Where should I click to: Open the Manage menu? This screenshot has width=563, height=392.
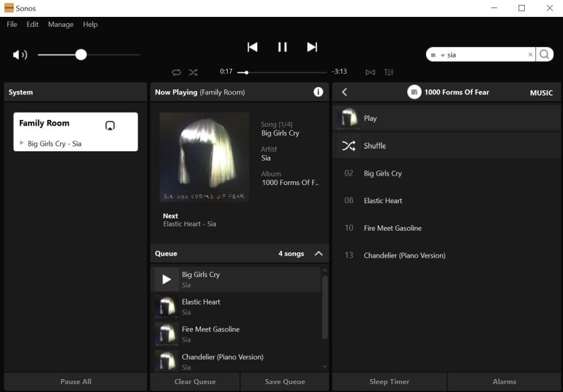point(61,24)
